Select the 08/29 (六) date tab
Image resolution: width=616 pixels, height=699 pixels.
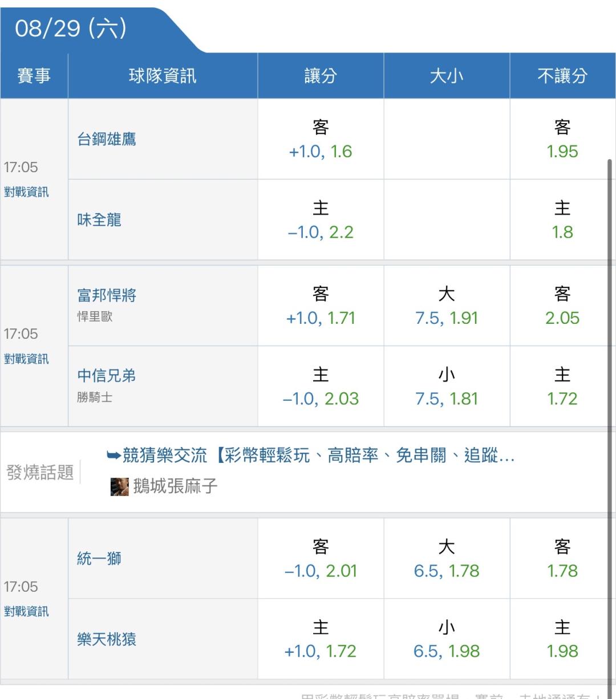point(71,29)
